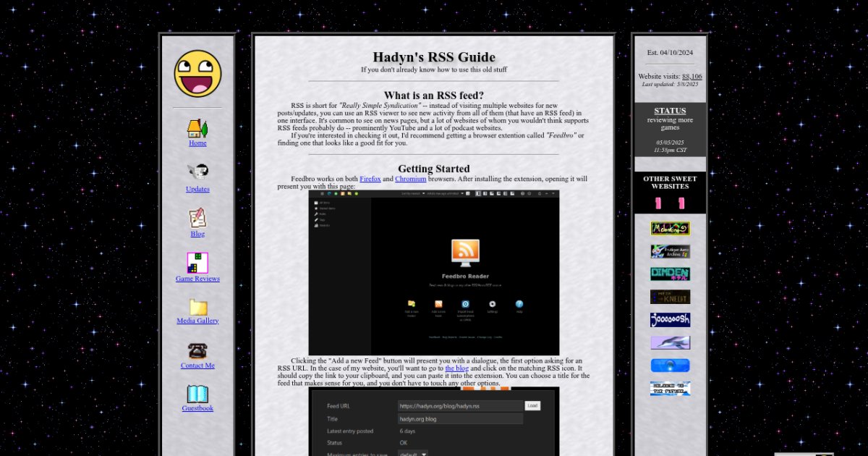Image resolution: width=868 pixels, height=456 pixels.
Task: Click the orange Feedbro RSS icon
Action: coord(465,253)
